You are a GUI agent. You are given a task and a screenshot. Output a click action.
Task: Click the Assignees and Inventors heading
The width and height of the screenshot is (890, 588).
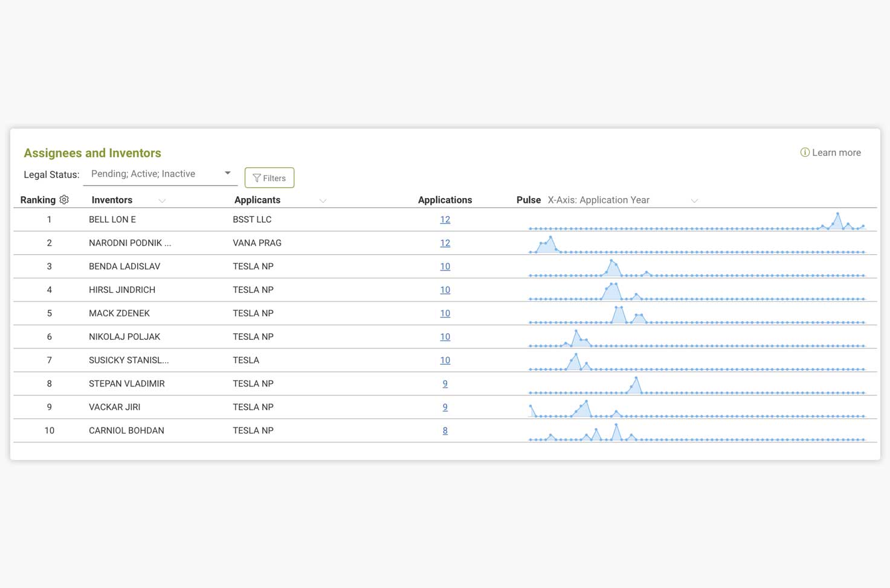point(92,153)
